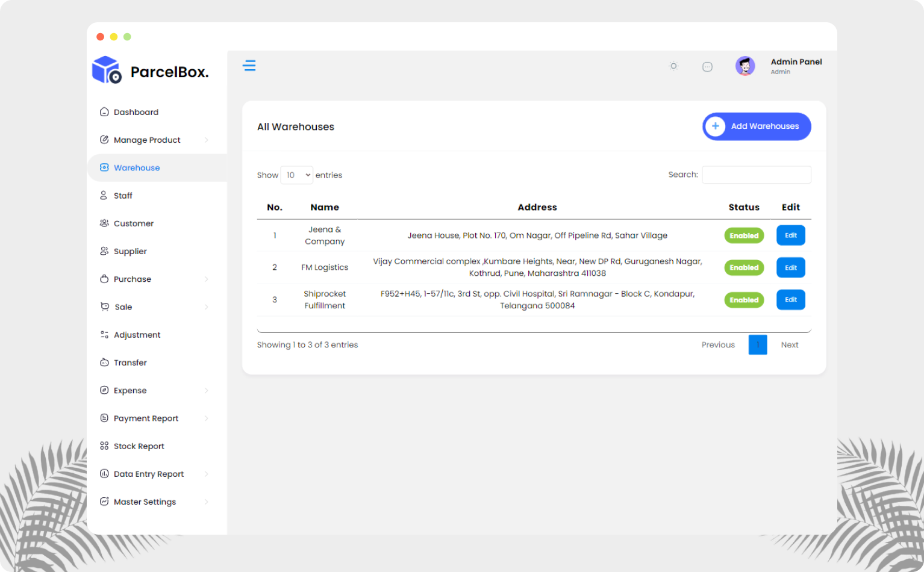Screen dimensions: 924x572
Task: Click the Warehouse icon in the sidebar
Action: point(104,167)
